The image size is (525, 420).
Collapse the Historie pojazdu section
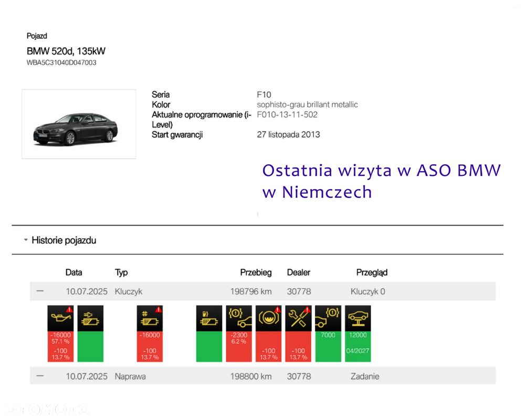tap(26, 240)
